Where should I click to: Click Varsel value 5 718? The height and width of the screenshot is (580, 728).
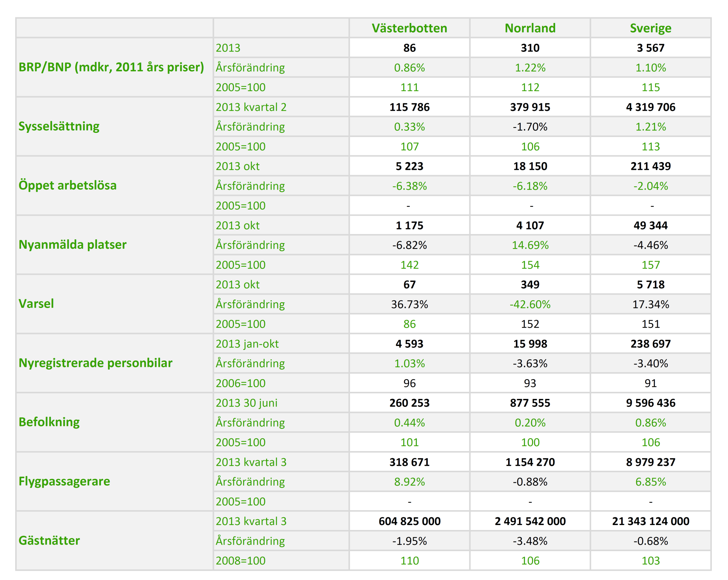pyautogui.click(x=650, y=285)
